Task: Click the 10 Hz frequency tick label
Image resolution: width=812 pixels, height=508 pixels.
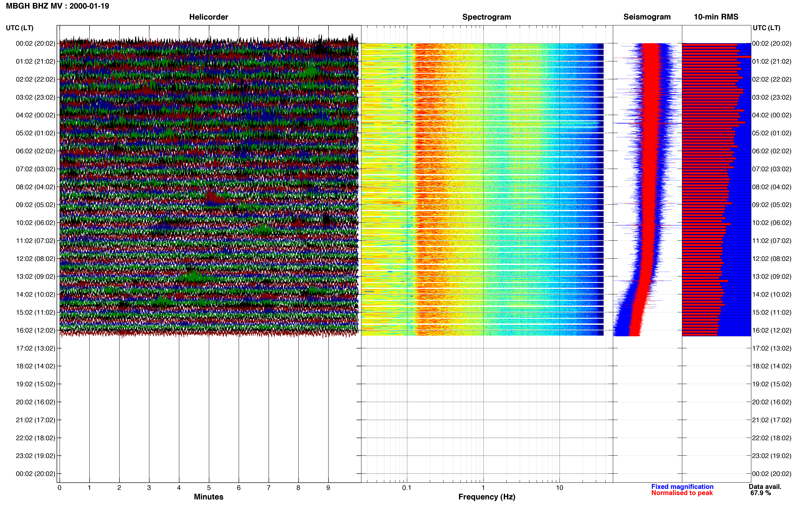Action: click(559, 488)
